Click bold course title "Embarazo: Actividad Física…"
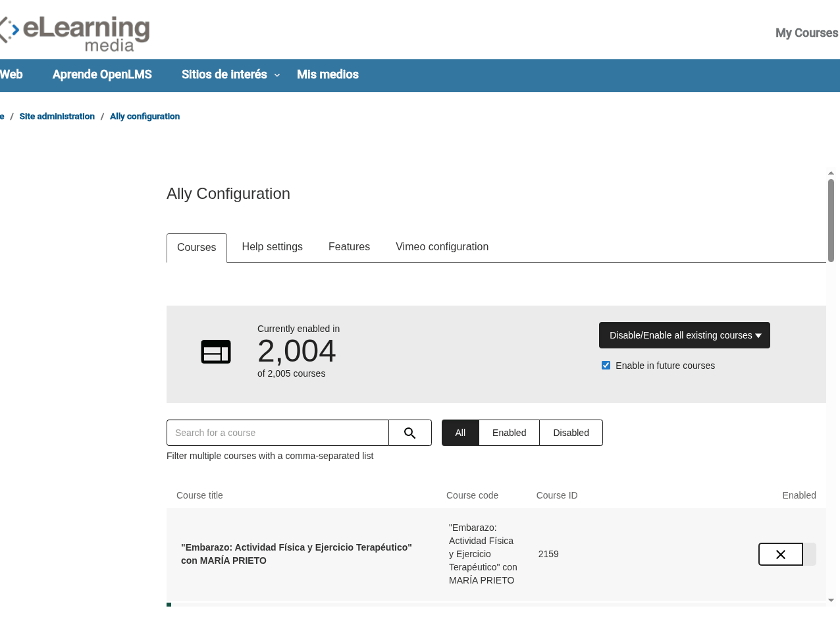 point(296,554)
